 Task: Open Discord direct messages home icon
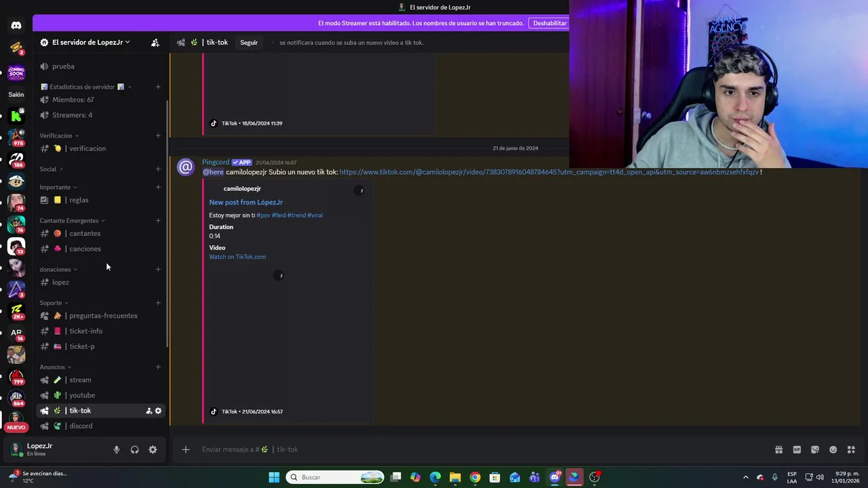[x=16, y=26]
